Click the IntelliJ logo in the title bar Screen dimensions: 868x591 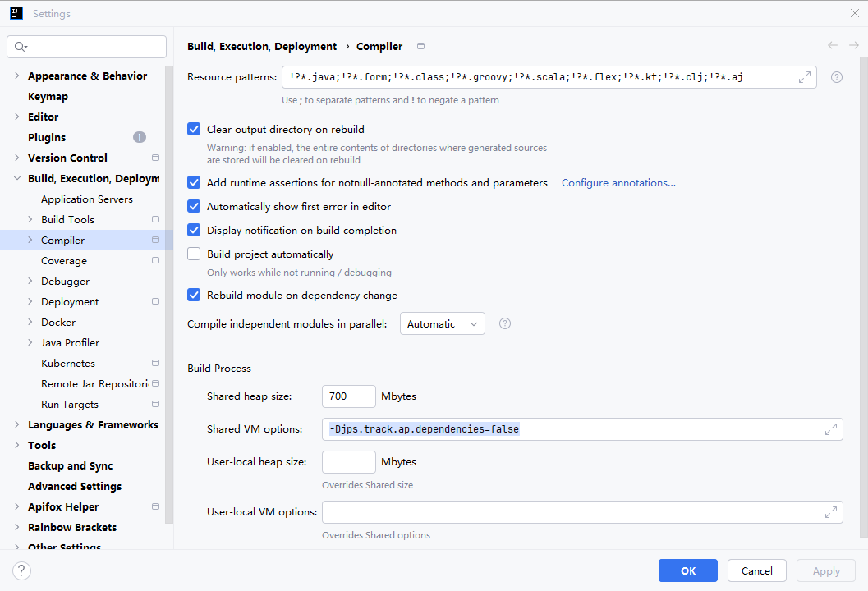click(16, 13)
